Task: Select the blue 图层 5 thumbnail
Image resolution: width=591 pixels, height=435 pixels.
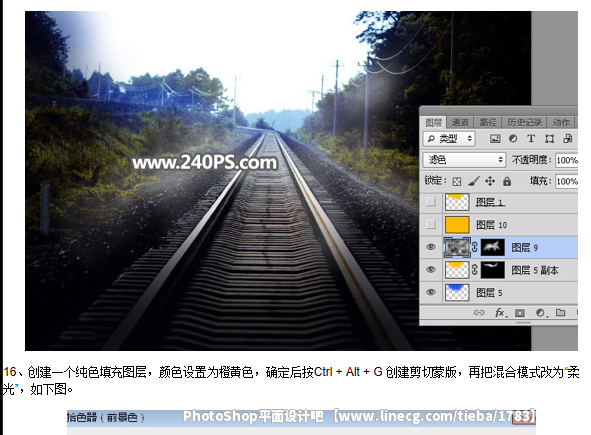Action: [457, 293]
